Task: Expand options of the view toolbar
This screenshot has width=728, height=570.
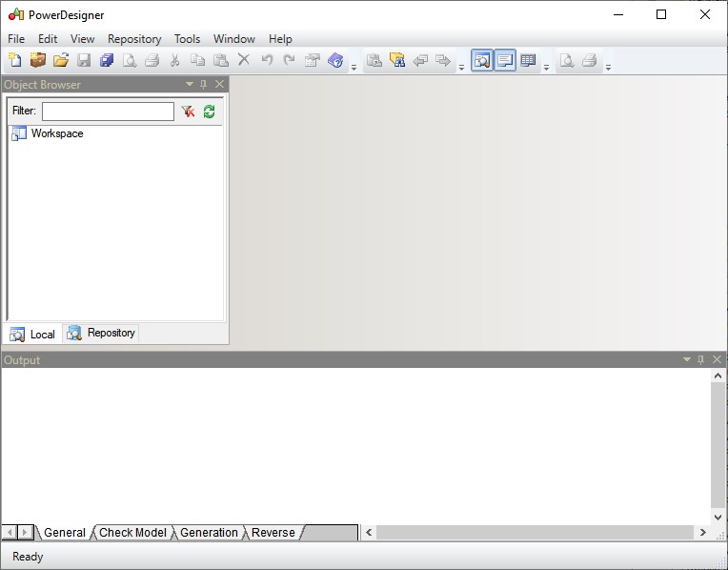Action: point(546,68)
